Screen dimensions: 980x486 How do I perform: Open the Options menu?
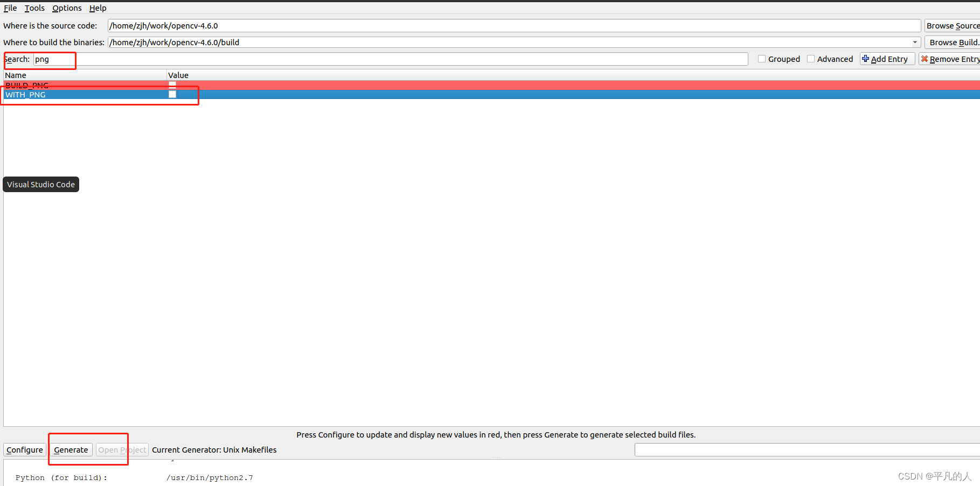67,8
